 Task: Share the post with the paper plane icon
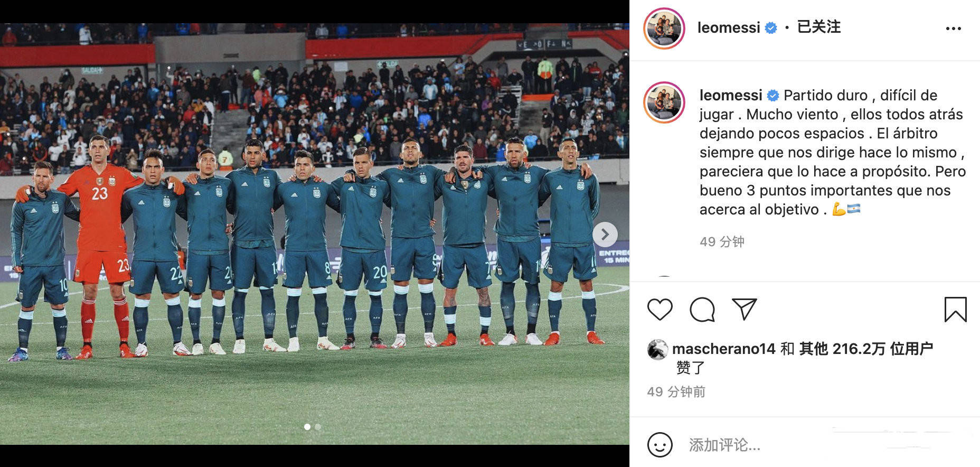pos(745,309)
